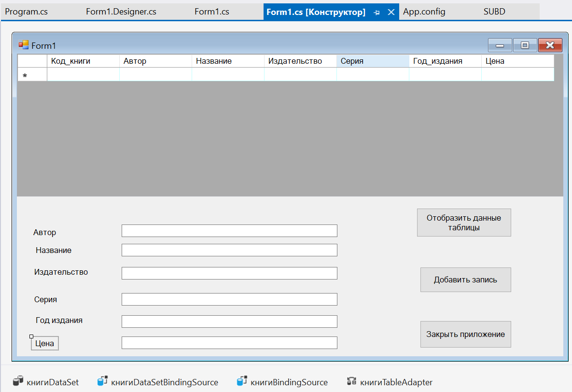The height and width of the screenshot is (392, 572).
Task: Select the Серия column header in grid
Action: click(372, 61)
